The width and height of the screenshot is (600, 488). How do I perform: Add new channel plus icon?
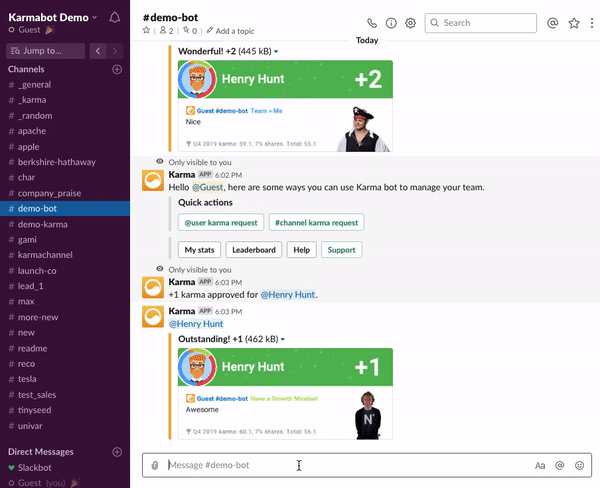pyautogui.click(x=117, y=69)
